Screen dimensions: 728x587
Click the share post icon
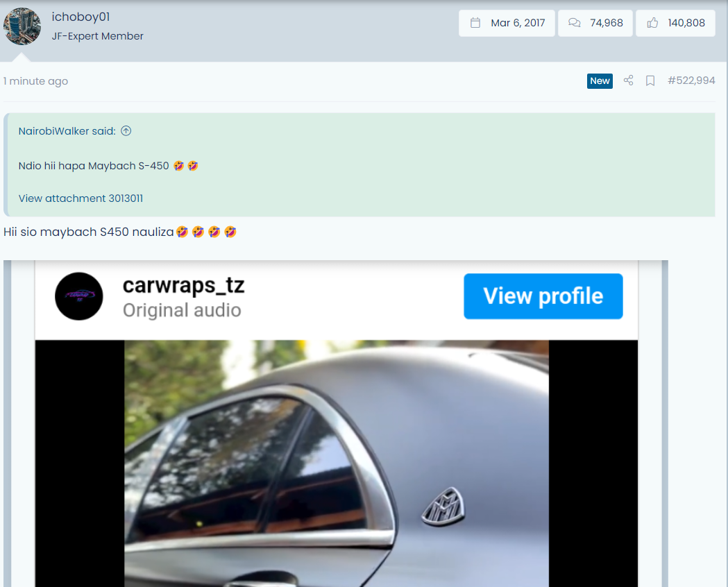[x=628, y=80]
